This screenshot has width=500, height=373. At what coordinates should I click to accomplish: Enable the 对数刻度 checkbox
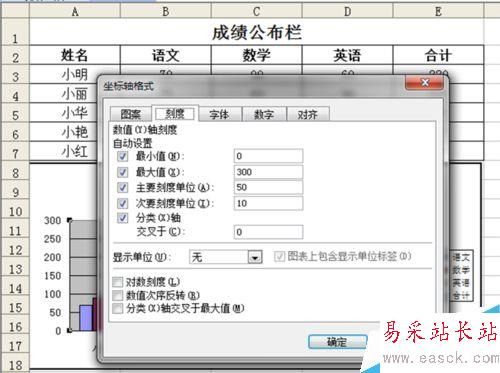click(117, 282)
